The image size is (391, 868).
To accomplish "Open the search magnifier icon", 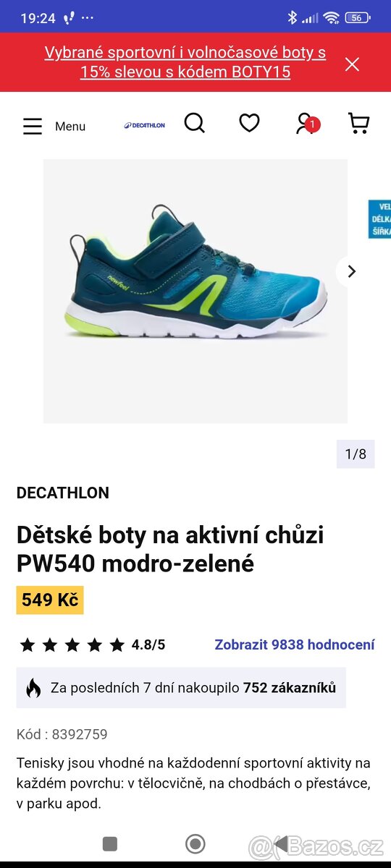I will click(195, 123).
